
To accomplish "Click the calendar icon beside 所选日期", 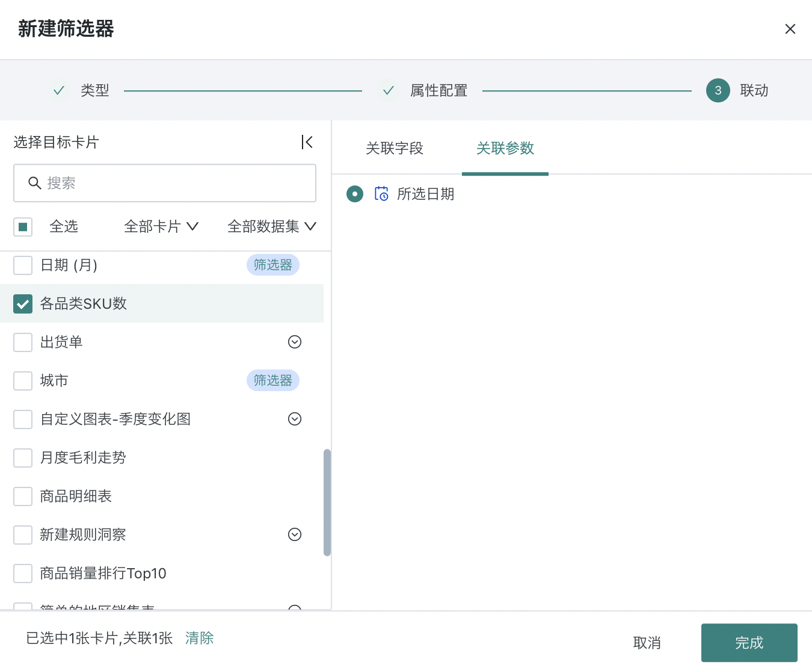I will coord(381,193).
